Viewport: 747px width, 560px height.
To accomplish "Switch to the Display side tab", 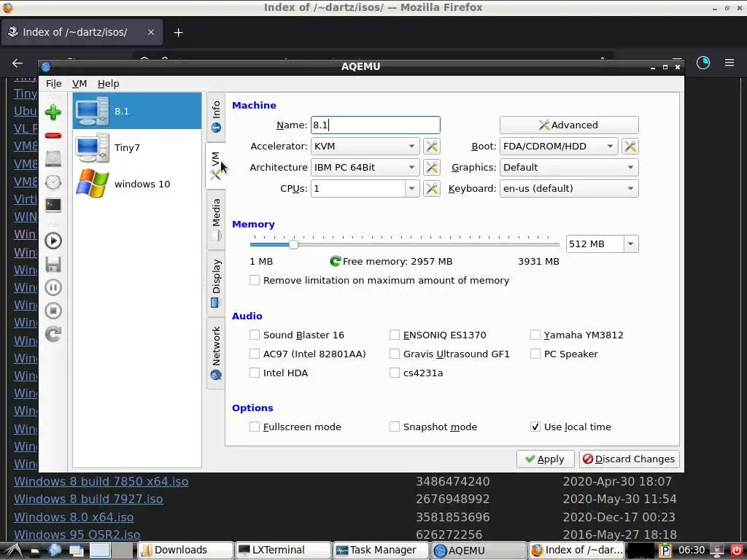I will [216, 284].
